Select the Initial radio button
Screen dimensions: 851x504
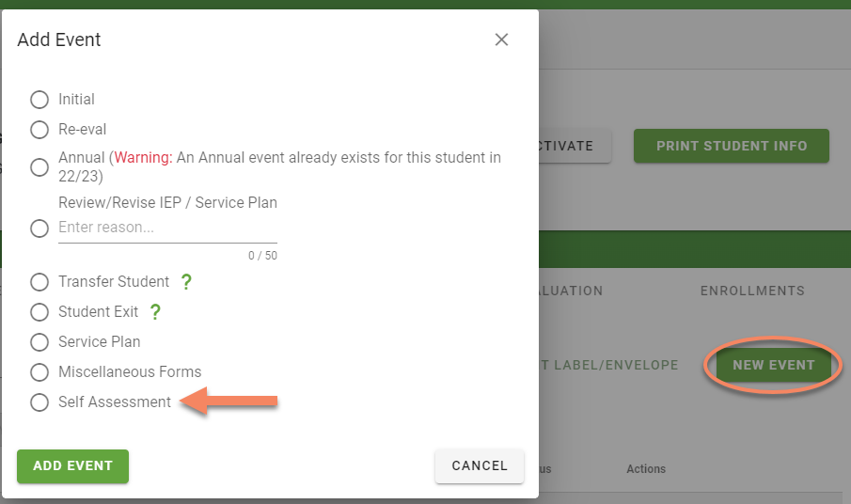pyautogui.click(x=39, y=100)
